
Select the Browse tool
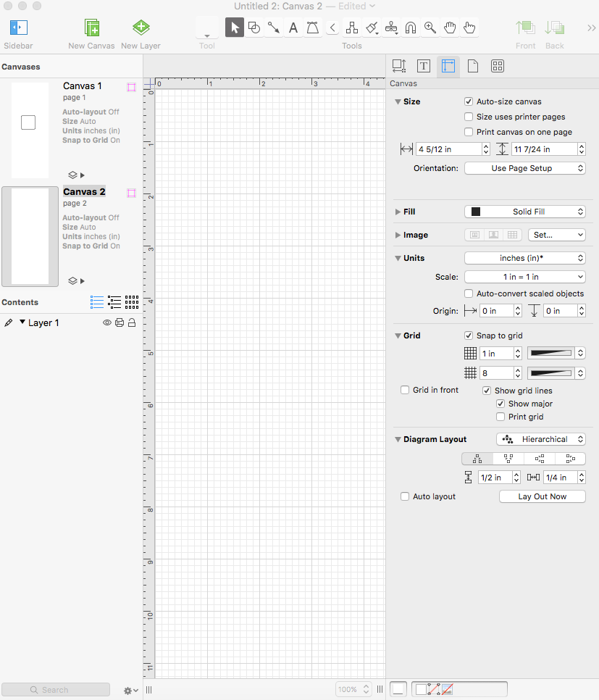point(469,28)
